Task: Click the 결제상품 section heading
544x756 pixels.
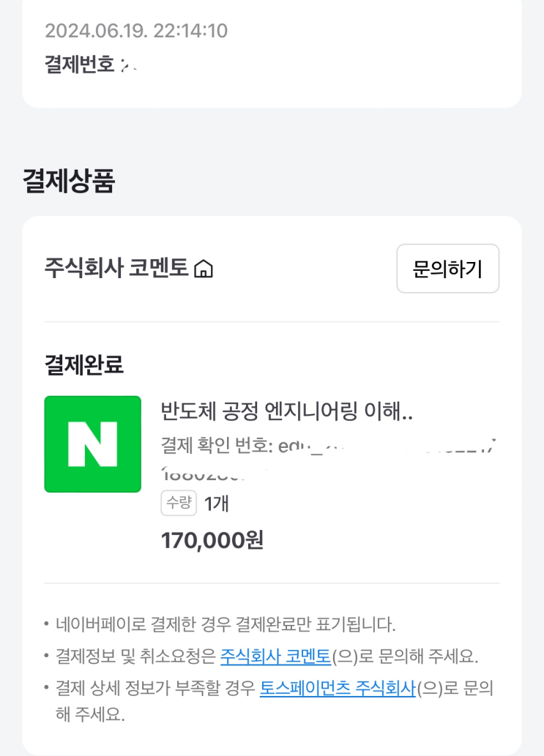Action: 69,181
